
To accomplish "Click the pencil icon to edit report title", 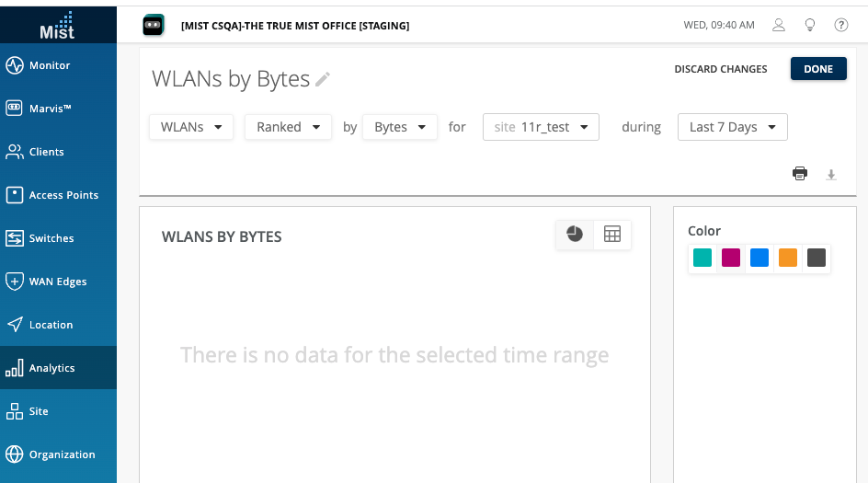I will [x=323, y=80].
